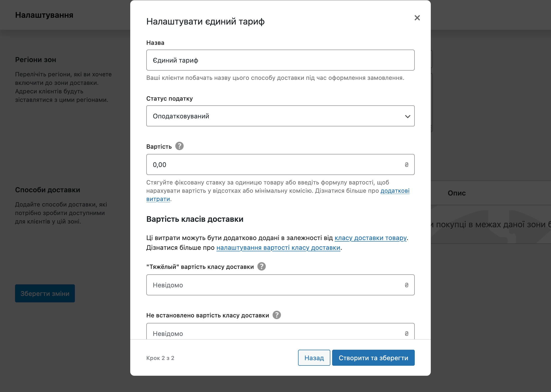551x392 pixels.
Task: Click Налаштування heading in background page
Action: coord(44,15)
